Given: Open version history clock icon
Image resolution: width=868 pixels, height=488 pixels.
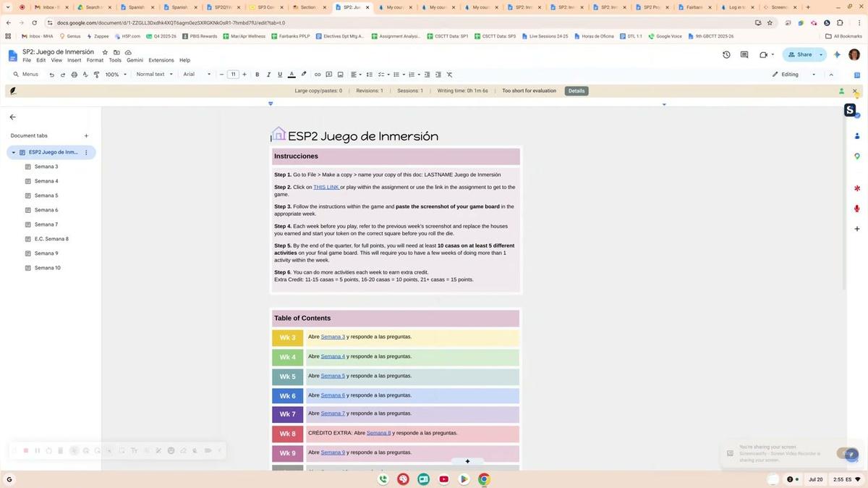Looking at the screenshot, I should 726,54.
